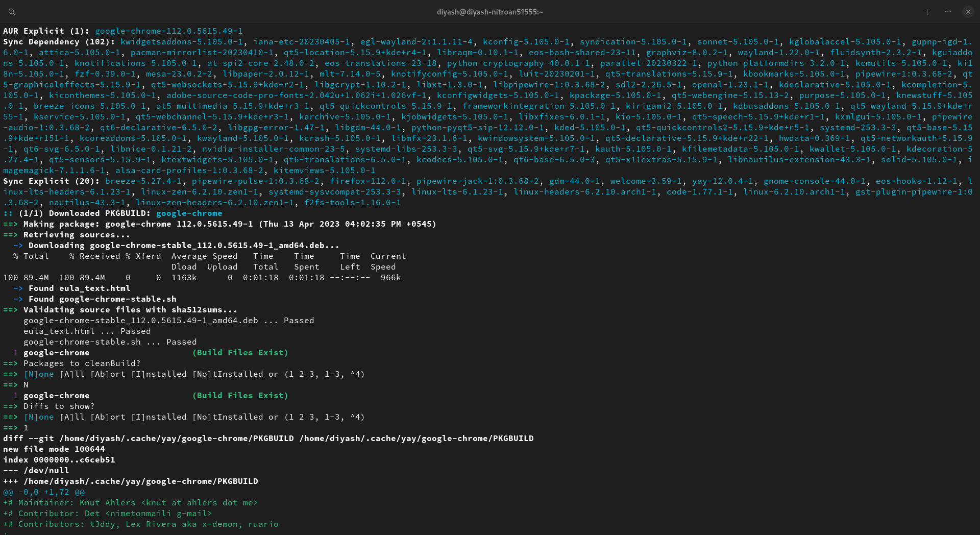Click the Contributor: Det line
980x535 pixels.
click(x=108, y=514)
